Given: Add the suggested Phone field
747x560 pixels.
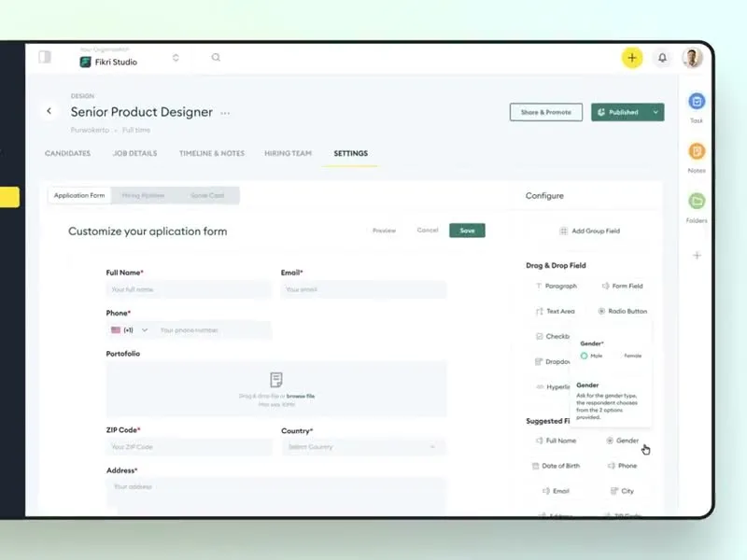Looking at the screenshot, I should click(x=622, y=466).
